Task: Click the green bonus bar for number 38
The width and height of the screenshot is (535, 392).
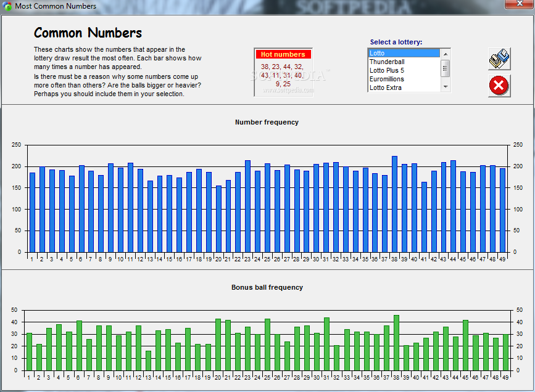Action: coord(396,343)
